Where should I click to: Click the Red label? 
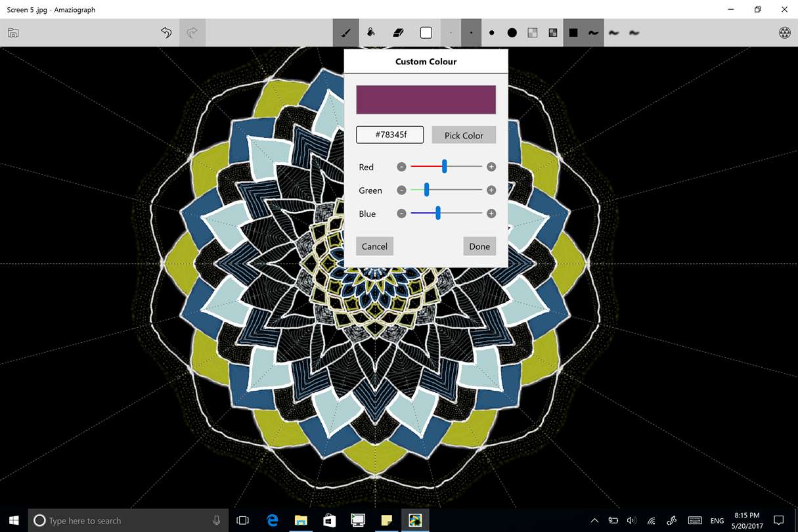click(366, 167)
